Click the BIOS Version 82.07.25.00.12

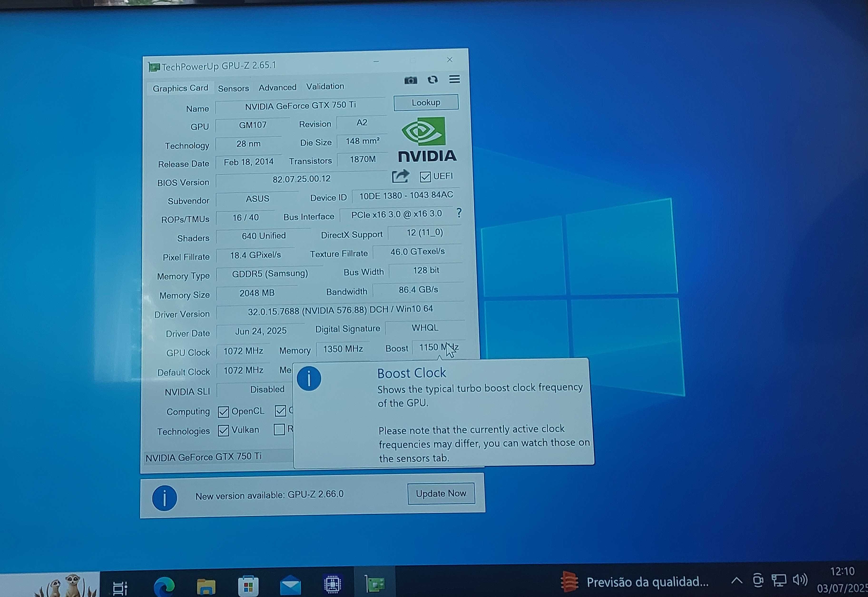301,179
